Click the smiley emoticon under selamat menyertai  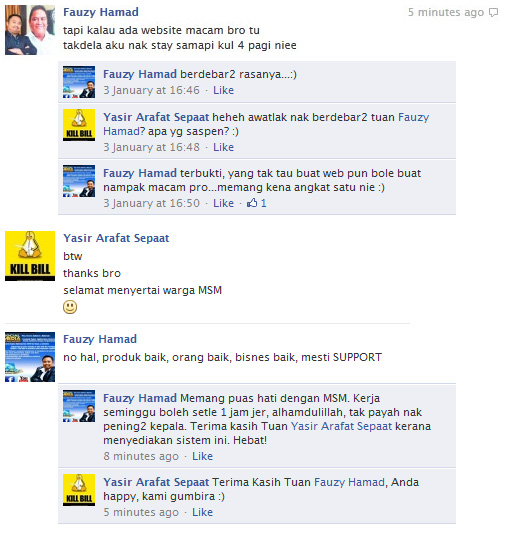tap(70, 307)
